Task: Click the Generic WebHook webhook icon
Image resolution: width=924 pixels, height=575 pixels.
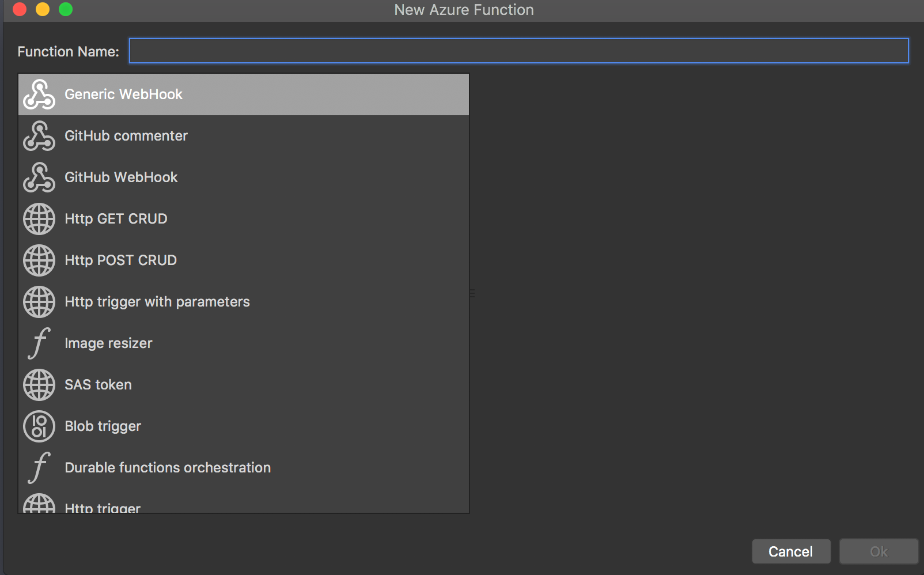Action: point(39,94)
